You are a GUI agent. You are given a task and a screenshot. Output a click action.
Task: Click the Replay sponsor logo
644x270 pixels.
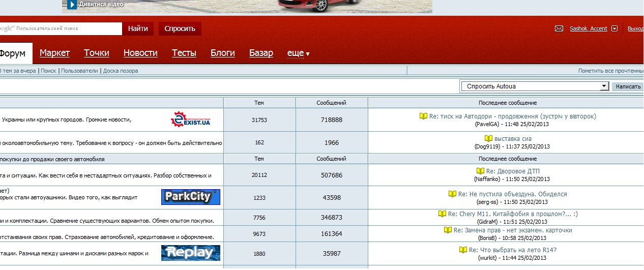tap(191, 253)
